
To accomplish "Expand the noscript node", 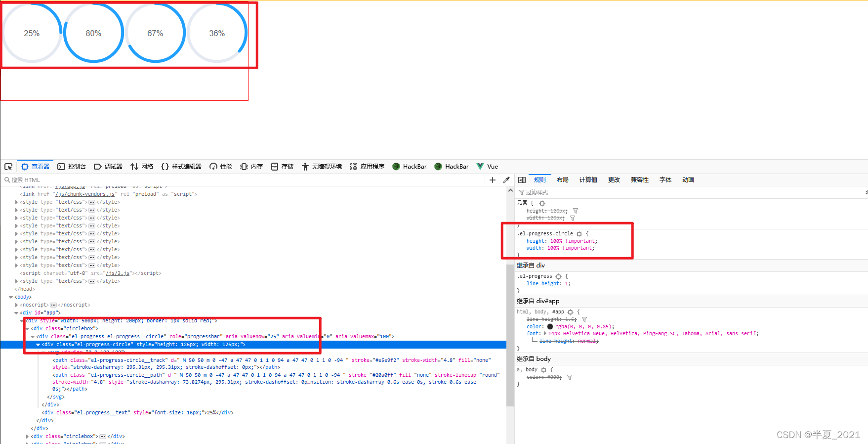I will pos(16,305).
